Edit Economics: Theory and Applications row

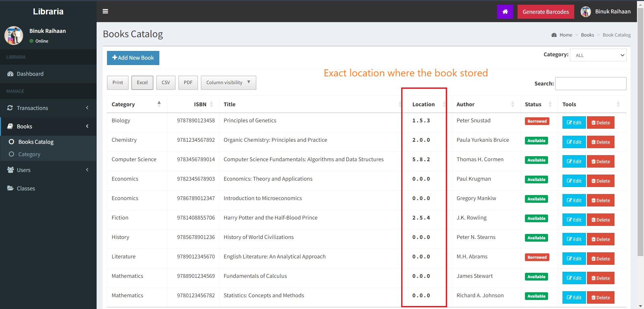(574, 181)
